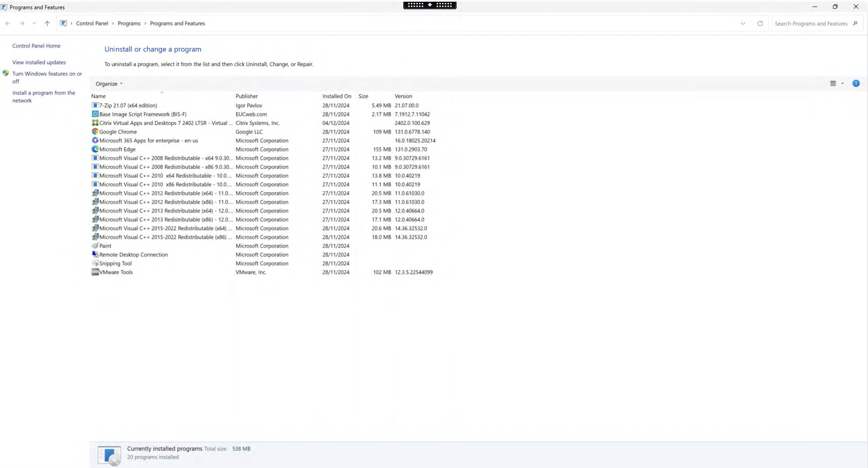Go up one level with up arrow
Viewport: 868px width, 468px height.
[47, 23]
